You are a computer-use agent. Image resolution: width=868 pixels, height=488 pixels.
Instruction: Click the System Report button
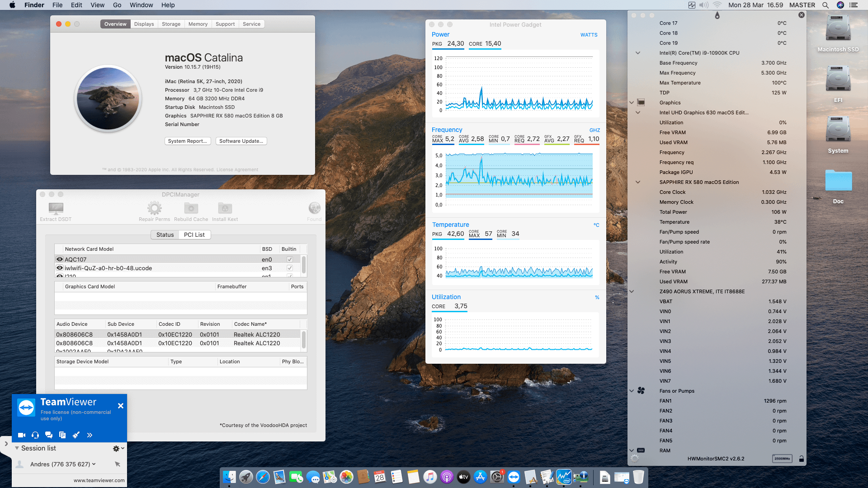188,141
